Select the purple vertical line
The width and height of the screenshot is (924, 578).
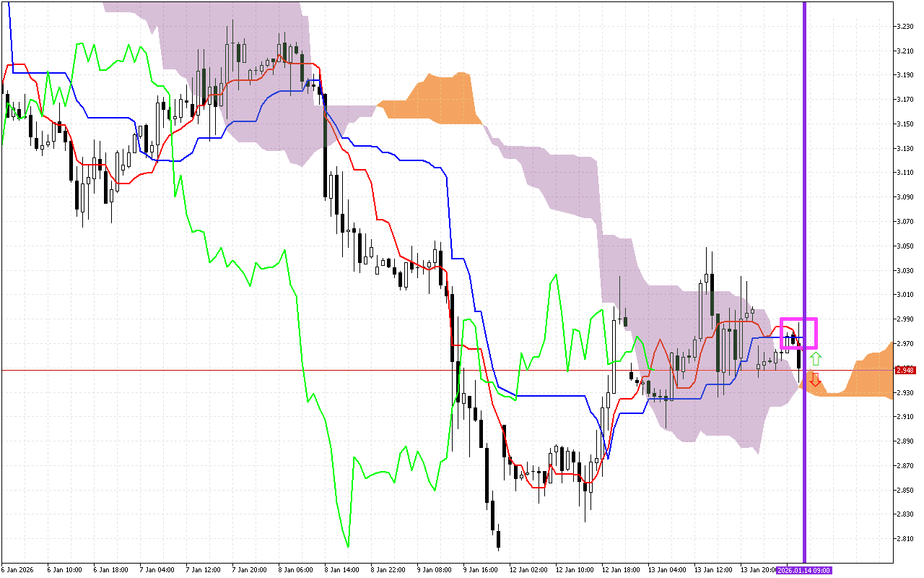pos(805,217)
